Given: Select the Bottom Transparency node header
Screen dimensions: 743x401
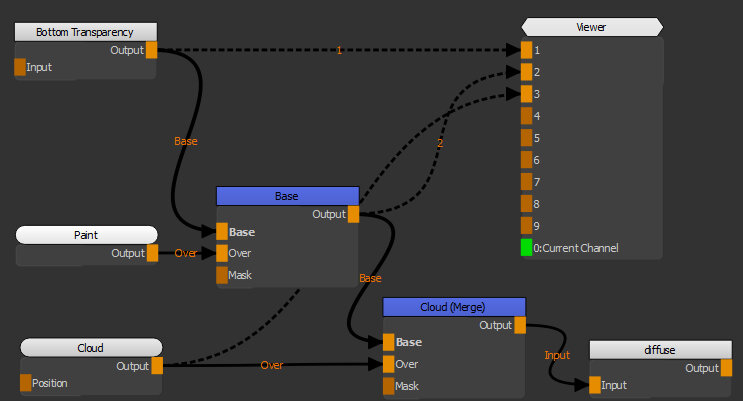Looking at the screenshot, I should pyautogui.click(x=85, y=32).
